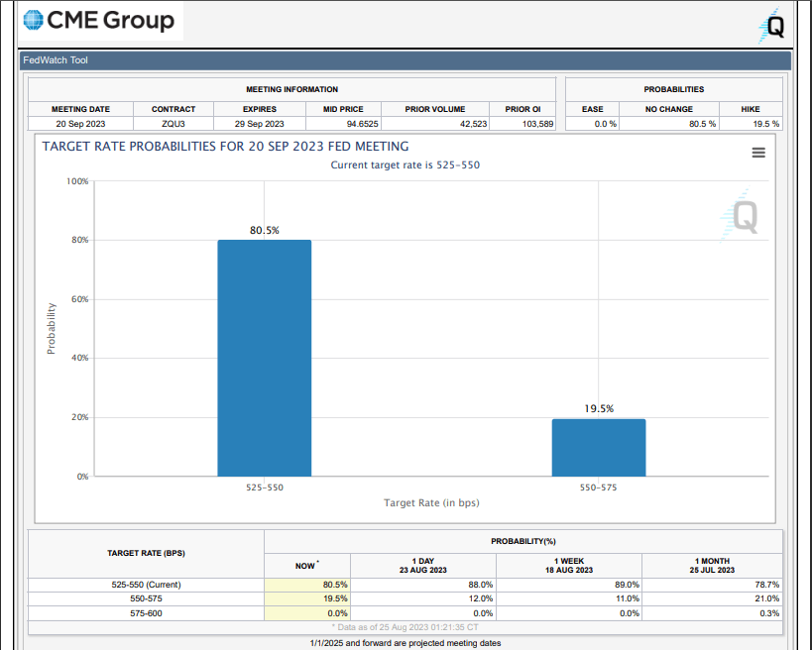
Task: Click the PROBABILITIES header
Action: pyautogui.click(x=674, y=89)
